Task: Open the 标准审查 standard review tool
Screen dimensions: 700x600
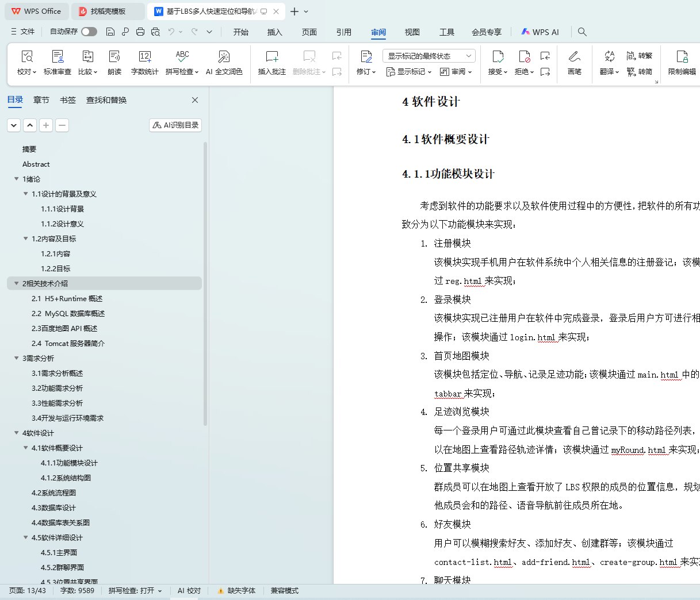Action: coord(58,56)
